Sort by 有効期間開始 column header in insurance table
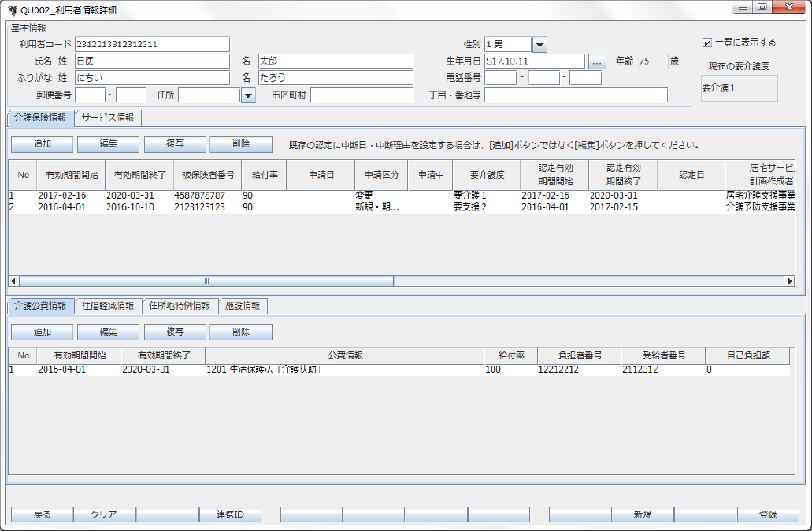 pos(72,175)
